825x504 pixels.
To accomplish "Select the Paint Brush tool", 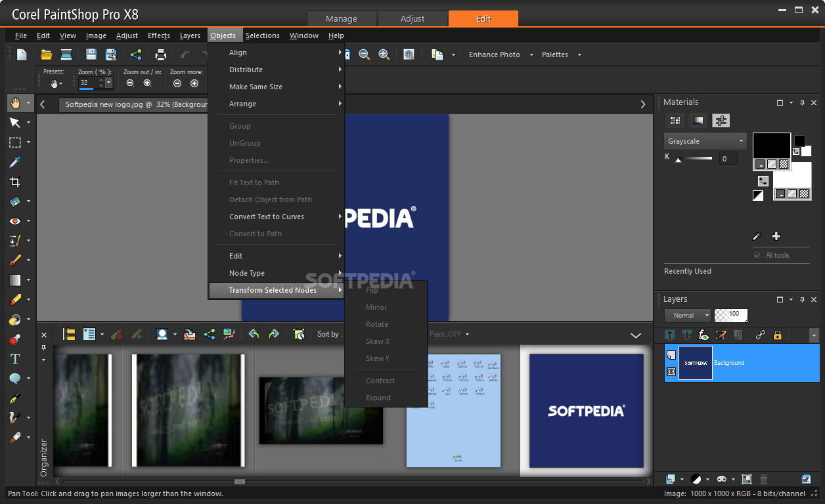I will [15, 261].
